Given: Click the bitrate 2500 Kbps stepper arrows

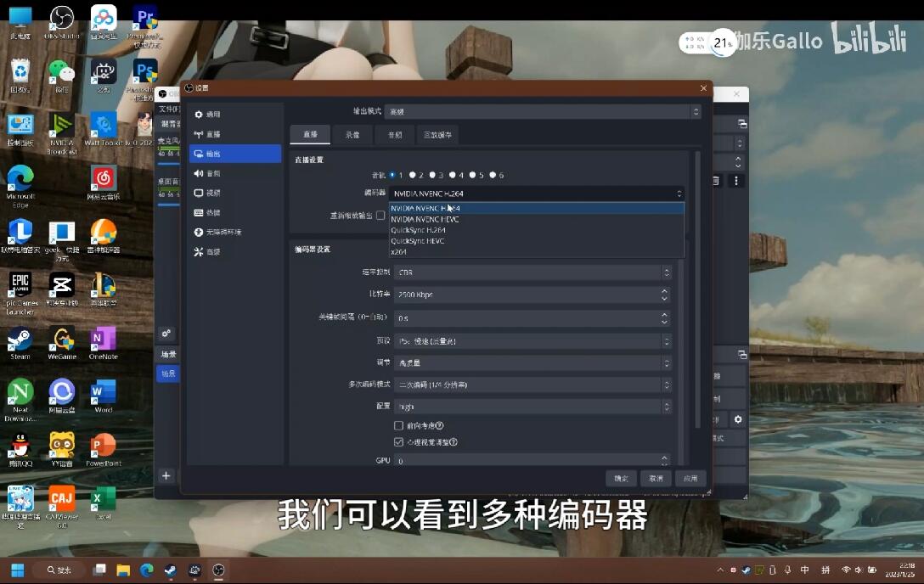Looking at the screenshot, I should point(665,295).
